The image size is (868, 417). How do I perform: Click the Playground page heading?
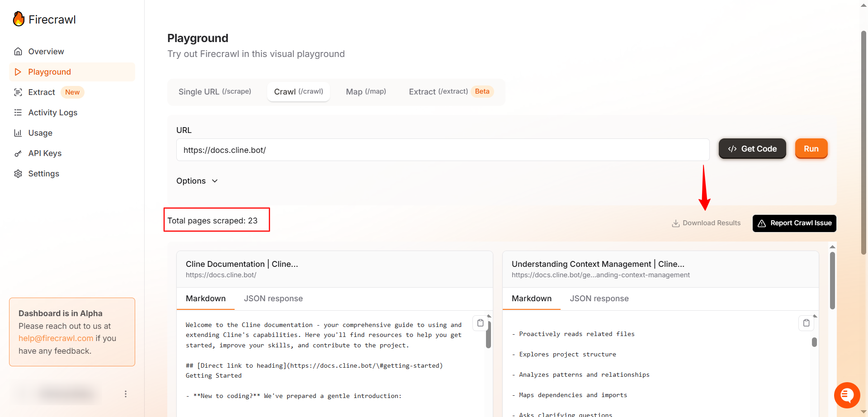(198, 38)
